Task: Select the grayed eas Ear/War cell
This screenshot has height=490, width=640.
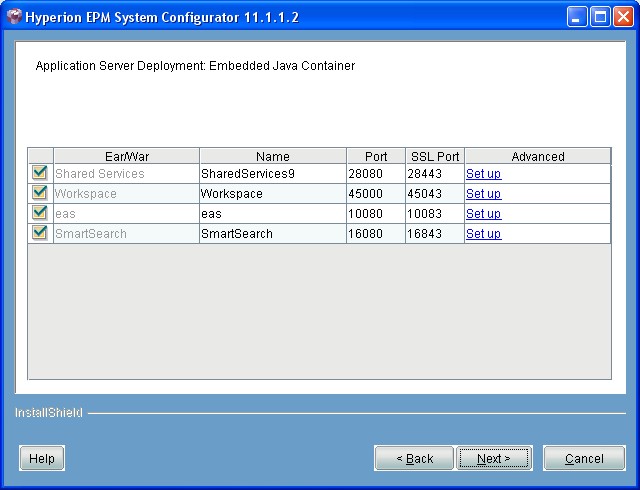Action: tap(127, 214)
